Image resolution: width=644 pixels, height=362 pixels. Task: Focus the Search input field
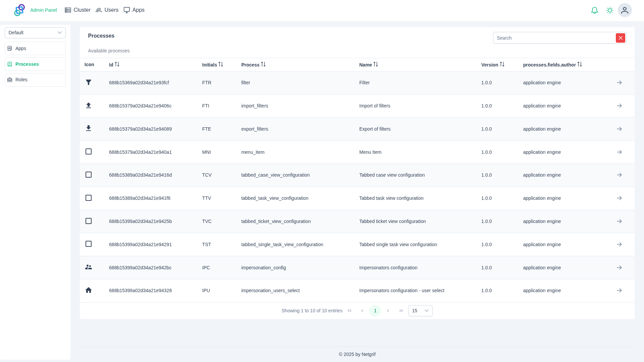coord(553,38)
